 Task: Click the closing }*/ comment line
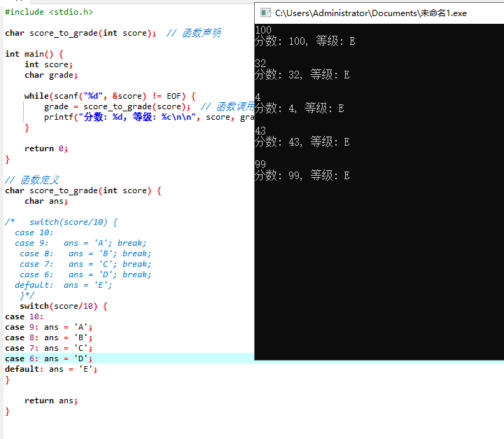tap(27, 295)
